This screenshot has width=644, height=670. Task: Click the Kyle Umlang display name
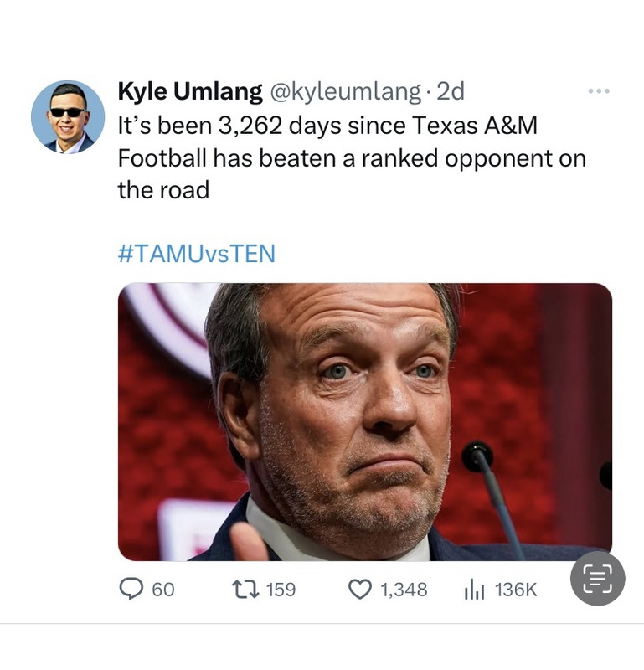(x=190, y=91)
